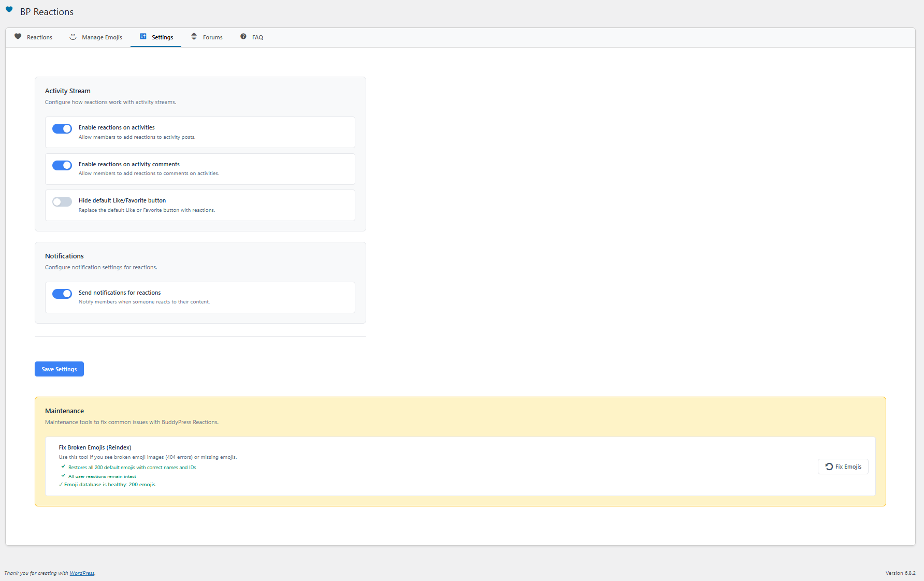Click 'Replace the default Like or Favorite button' text
This screenshot has height=581, width=924.
(x=147, y=210)
